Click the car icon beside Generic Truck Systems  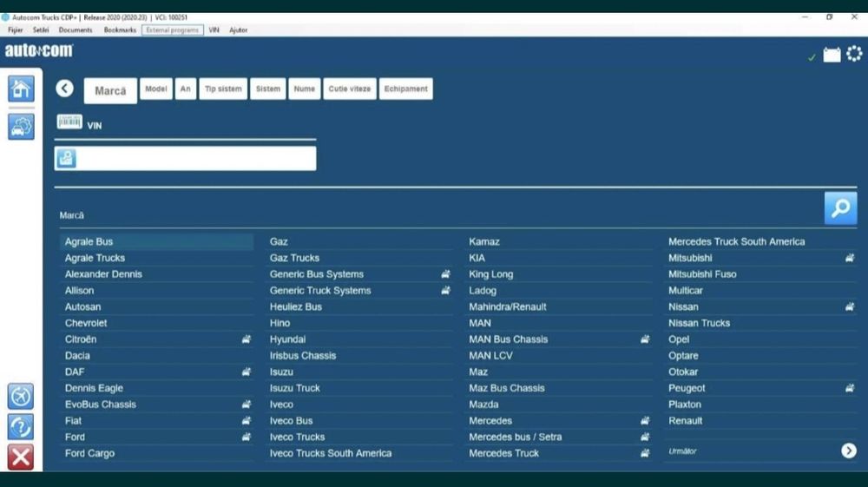tap(445, 290)
